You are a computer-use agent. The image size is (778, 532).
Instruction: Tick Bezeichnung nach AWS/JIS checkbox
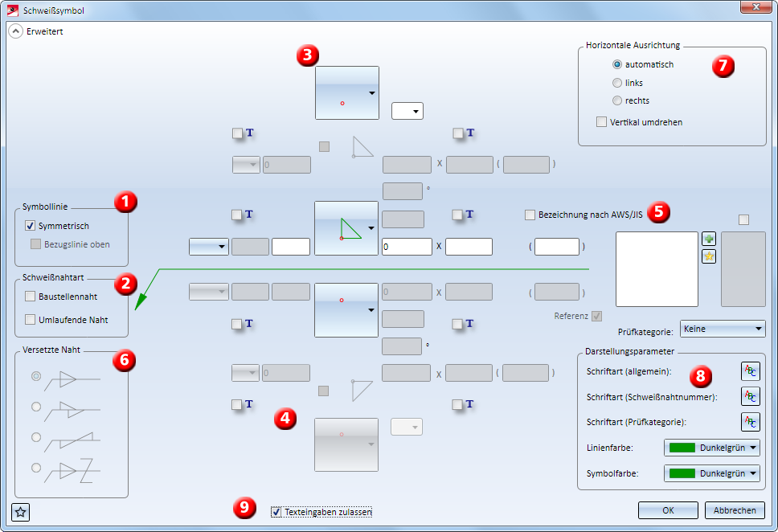(530, 215)
